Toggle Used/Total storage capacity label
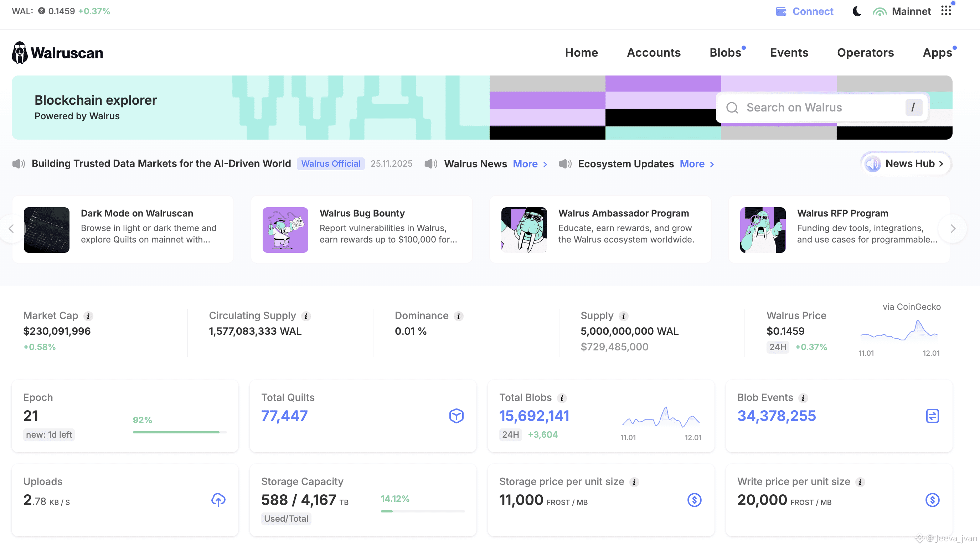Image resolution: width=980 pixels, height=547 pixels. point(286,519)
